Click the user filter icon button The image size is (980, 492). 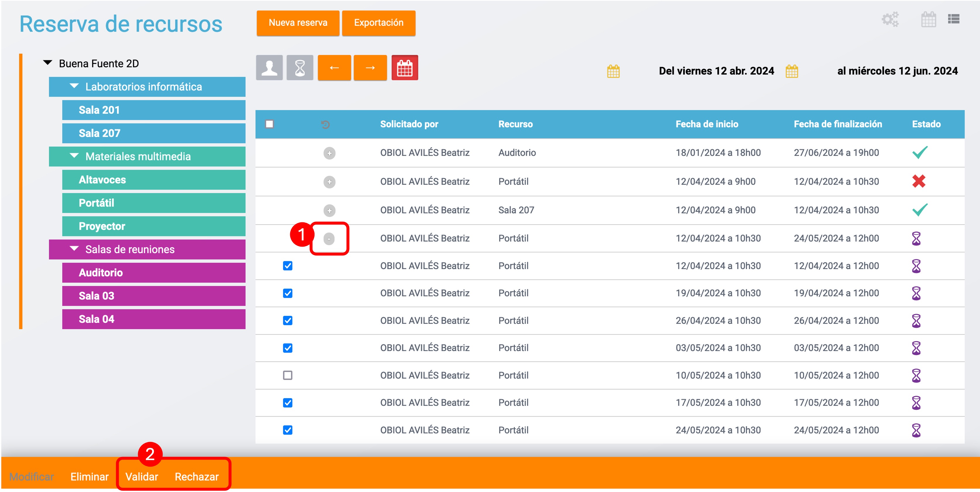[x=269, y=68]
